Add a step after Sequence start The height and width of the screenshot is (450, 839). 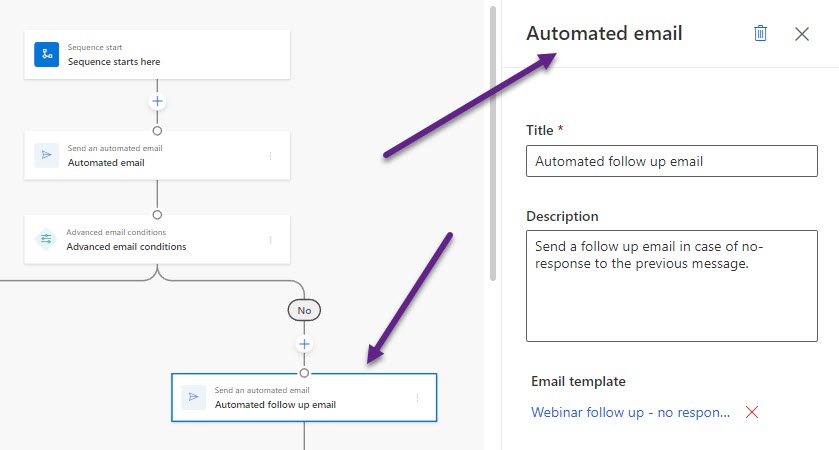[x=157, y=102]
